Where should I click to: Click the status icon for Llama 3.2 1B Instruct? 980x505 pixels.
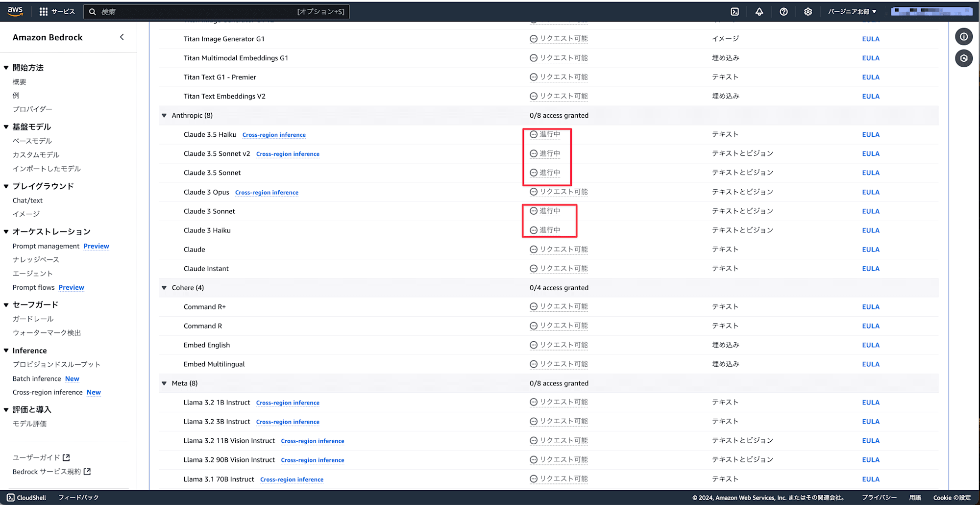pos(534,402)
